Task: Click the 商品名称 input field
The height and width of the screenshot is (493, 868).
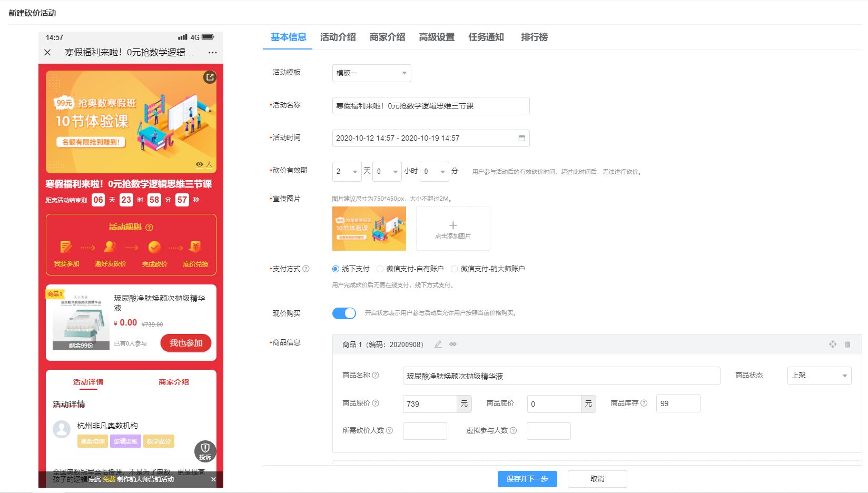Action: click(x=561, y=376)
